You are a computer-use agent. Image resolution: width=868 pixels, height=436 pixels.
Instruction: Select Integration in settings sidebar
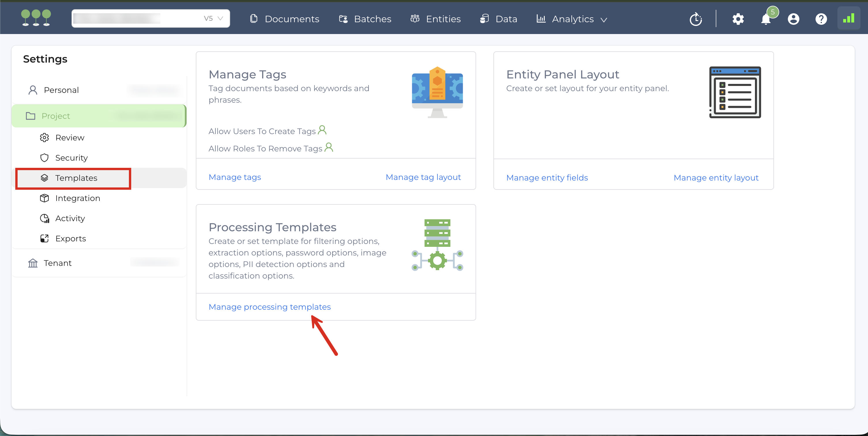pos(78,198)
